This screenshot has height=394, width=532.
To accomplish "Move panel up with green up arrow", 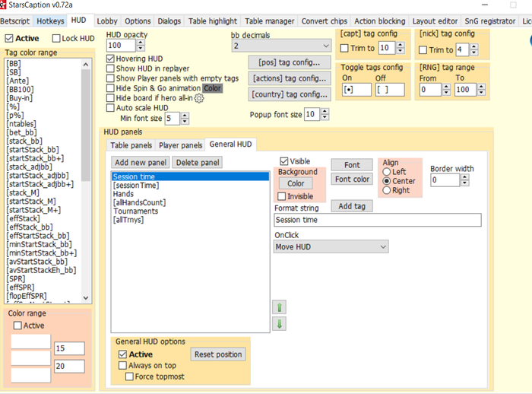I will (x=279, y=307).
